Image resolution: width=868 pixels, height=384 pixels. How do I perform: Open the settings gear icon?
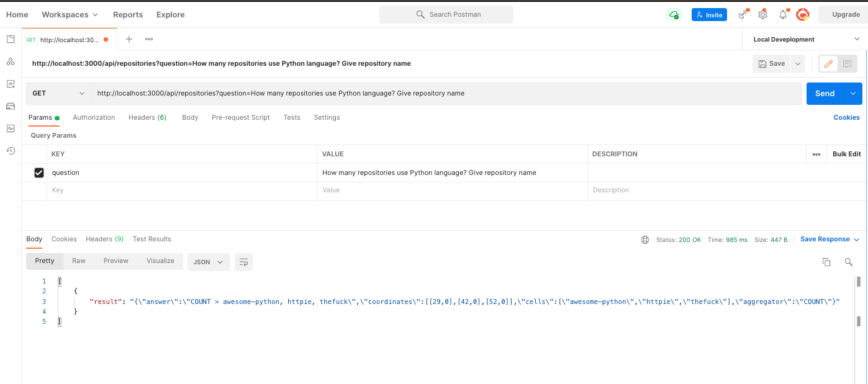pyautogui.click(x=763, y=14)
